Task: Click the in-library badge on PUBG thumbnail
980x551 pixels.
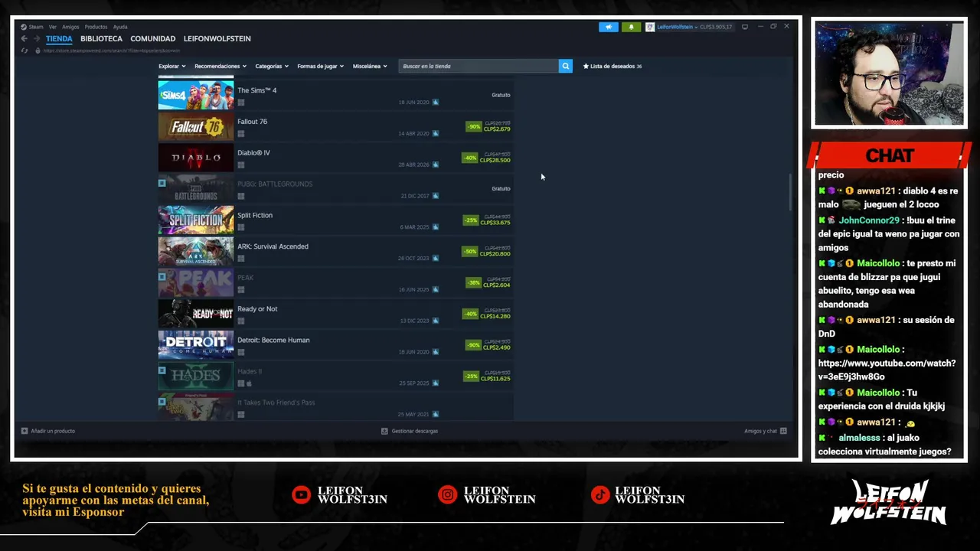Action: pos(162,183)
